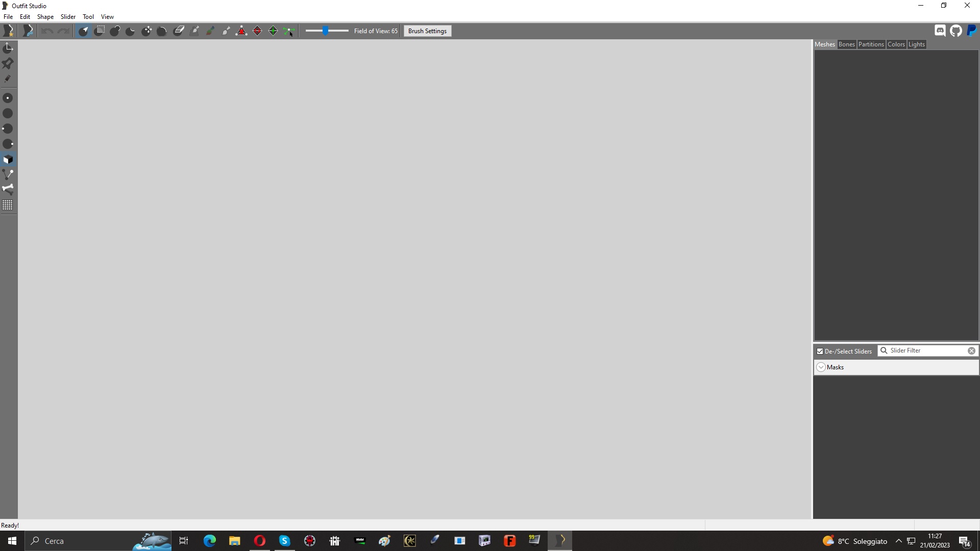Click the view button with right dot
980x551 pixels.
(x=8, y=144)
